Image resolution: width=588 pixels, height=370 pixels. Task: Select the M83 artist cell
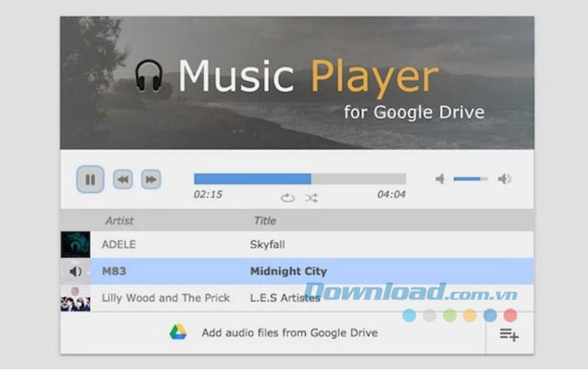point(114,271)
